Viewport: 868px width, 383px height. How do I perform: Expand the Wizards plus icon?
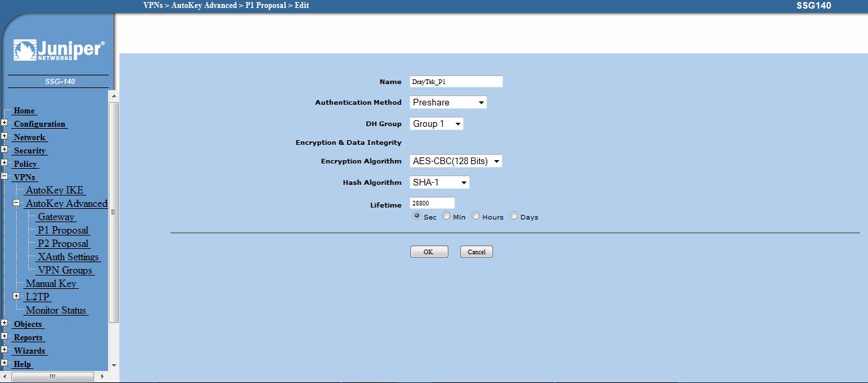pos(4,350)
